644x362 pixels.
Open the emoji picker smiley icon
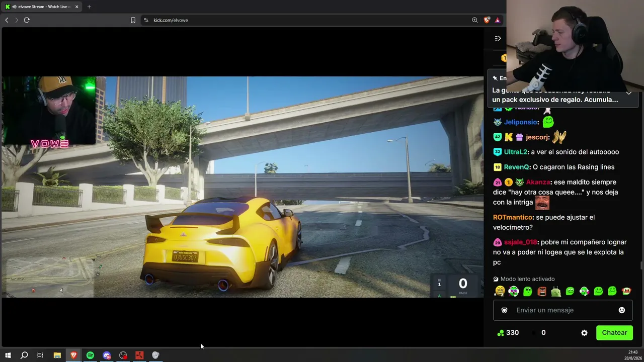pos(622,310)
